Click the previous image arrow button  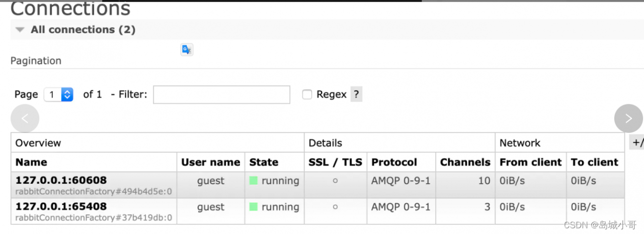click(x=25, y=119)
